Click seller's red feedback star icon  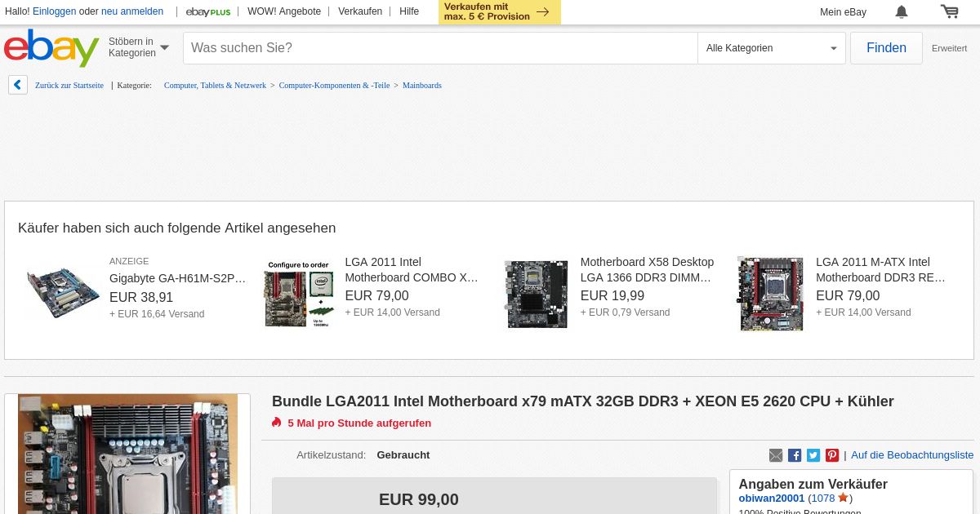pyautogui.click(x=843, y=498)
